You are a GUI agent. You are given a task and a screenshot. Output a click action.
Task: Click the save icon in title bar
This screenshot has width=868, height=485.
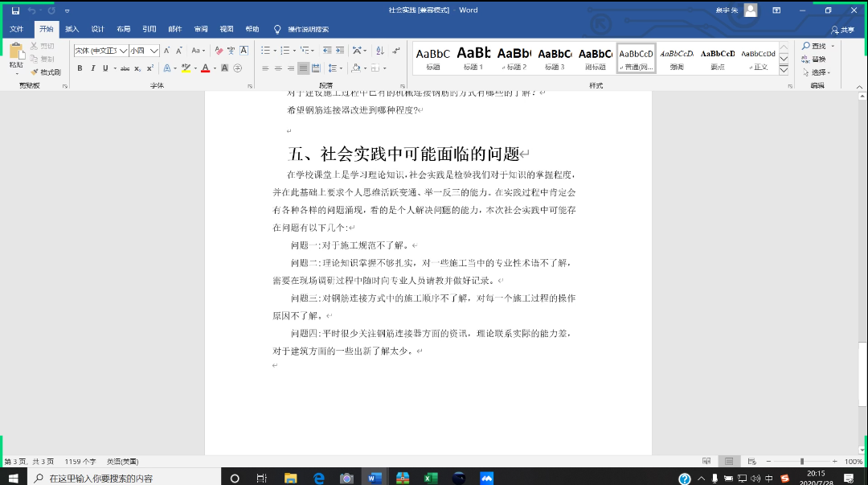pos(15,10)
